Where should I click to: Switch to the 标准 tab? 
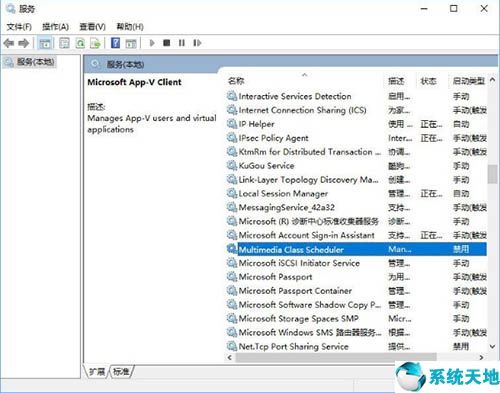click(x=121, y=371)
